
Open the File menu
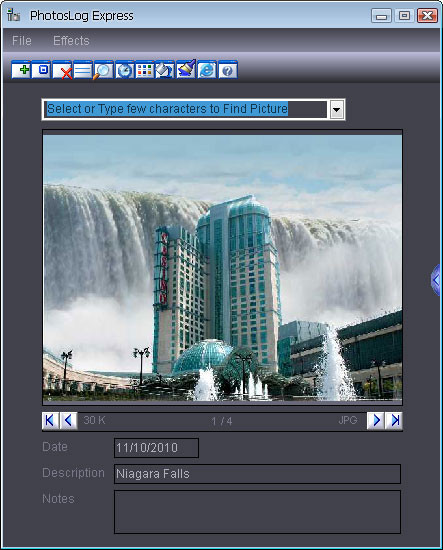22,41
